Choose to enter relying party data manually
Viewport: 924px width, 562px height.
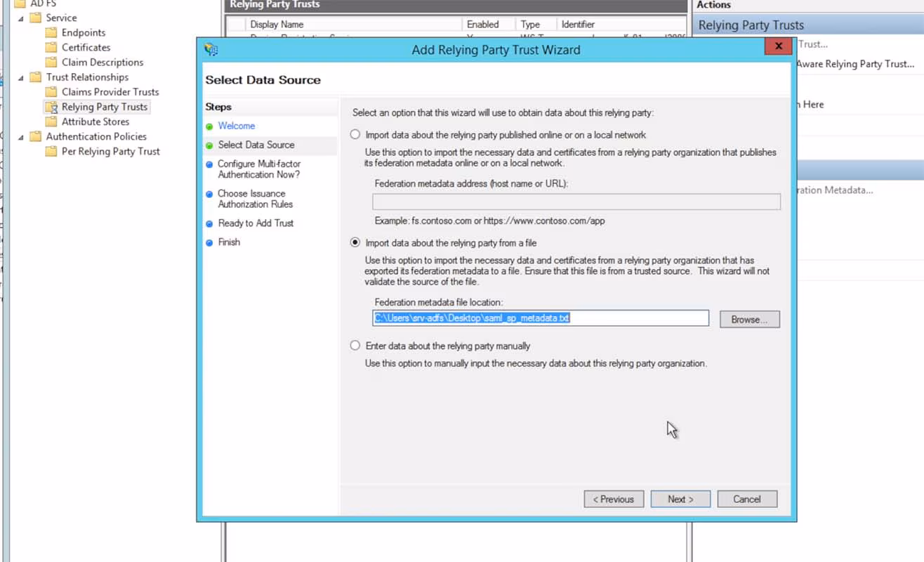(355, 345)
